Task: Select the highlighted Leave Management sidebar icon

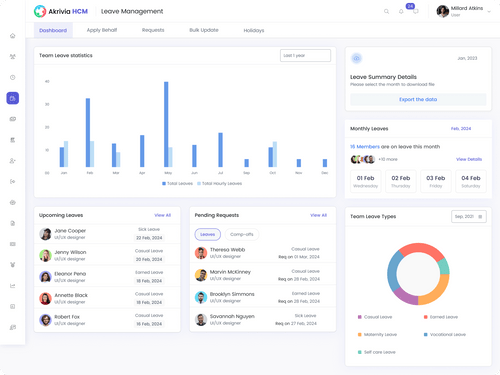Action: pos(13,98)
